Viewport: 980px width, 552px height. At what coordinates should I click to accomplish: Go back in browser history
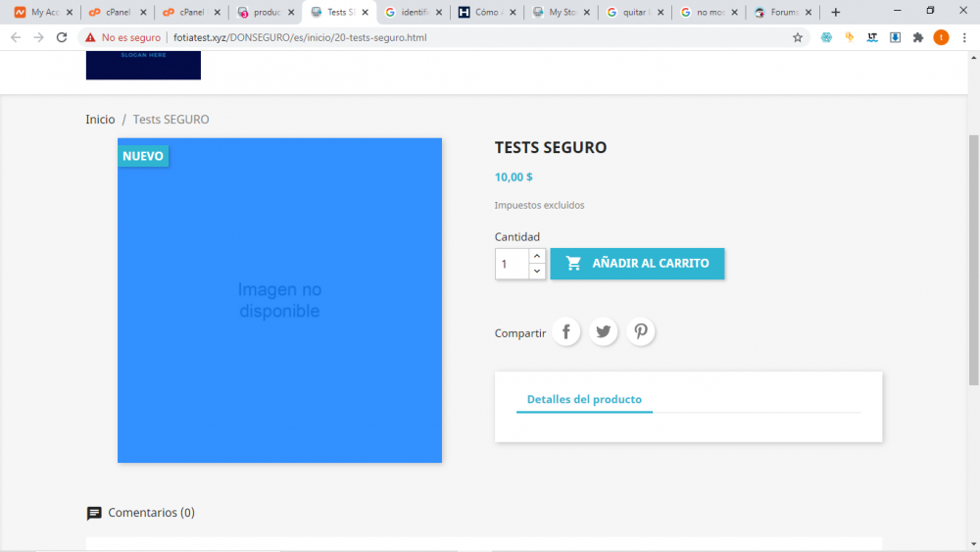(x=16, y=37)
